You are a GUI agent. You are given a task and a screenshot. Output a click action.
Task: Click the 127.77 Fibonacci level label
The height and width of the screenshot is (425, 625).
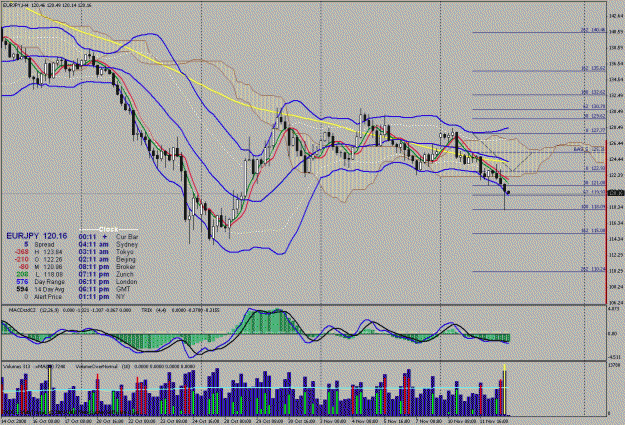(595, 130)
